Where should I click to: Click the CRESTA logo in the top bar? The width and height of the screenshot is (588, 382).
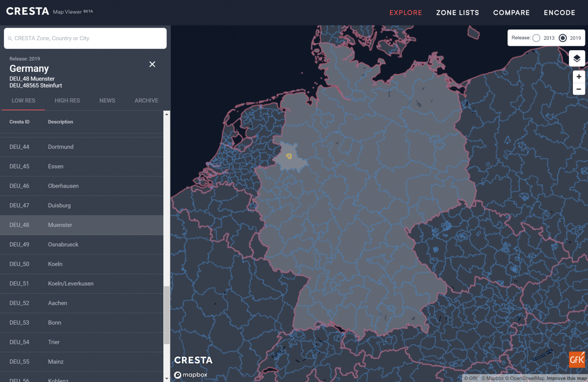[x=27, y=11]
